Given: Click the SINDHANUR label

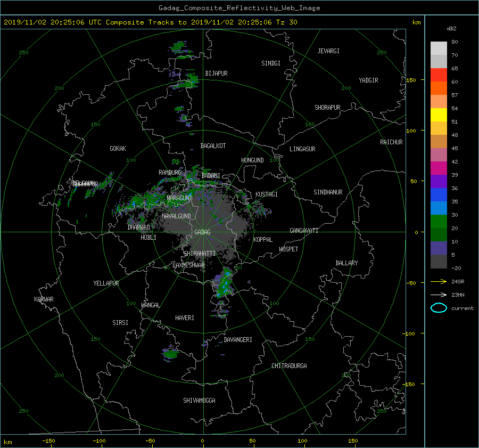Looking at the screenshot, I should [328, 192].
